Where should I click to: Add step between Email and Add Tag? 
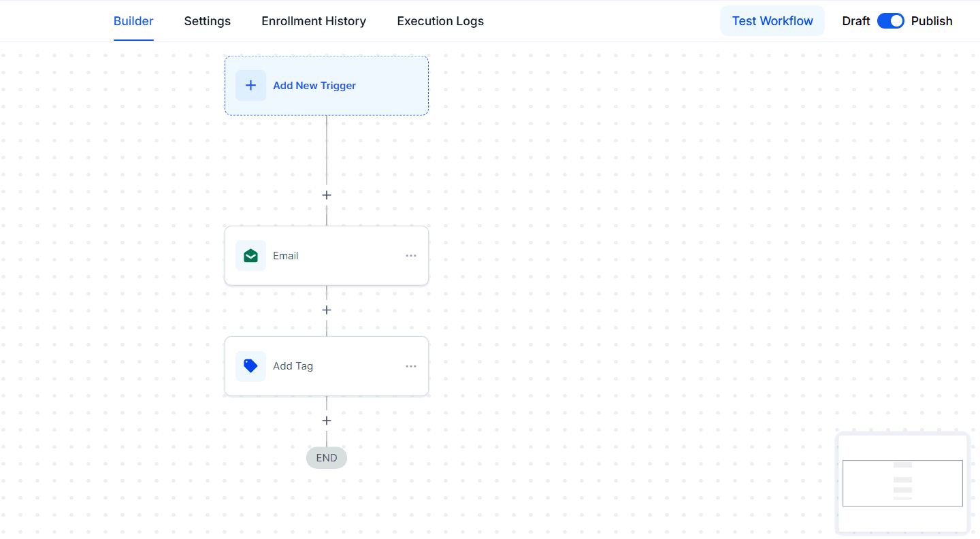coord(327,310)
